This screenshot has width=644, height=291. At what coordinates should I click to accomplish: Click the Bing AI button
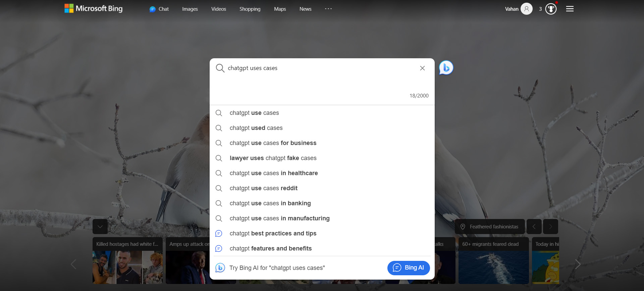(409, 268)
